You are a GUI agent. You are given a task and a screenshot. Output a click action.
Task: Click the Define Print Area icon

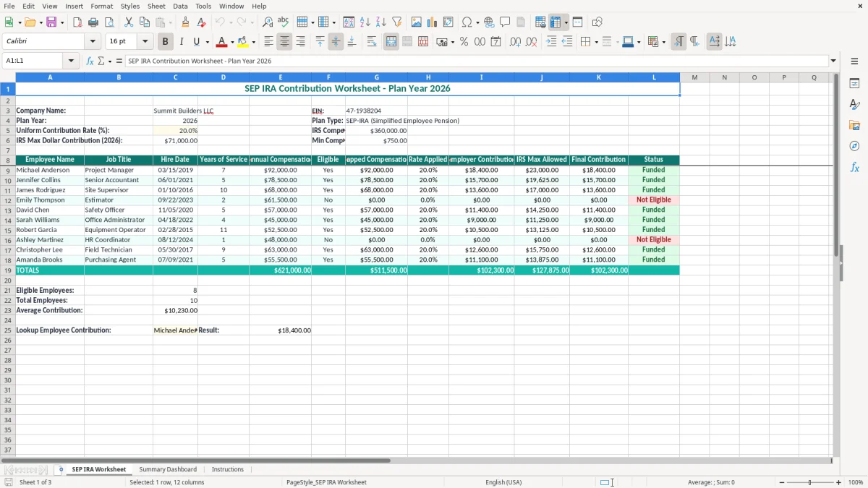coord(540,22)
